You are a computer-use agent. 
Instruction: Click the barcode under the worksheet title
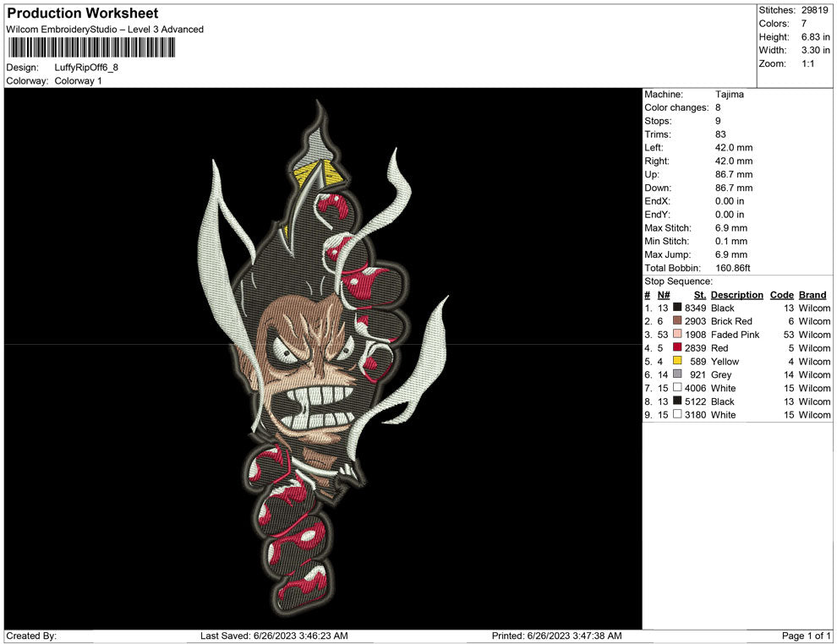pos(91,47)
